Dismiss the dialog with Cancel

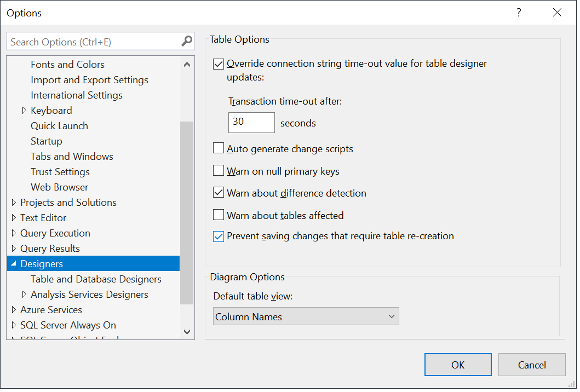(x=532, y=365)
